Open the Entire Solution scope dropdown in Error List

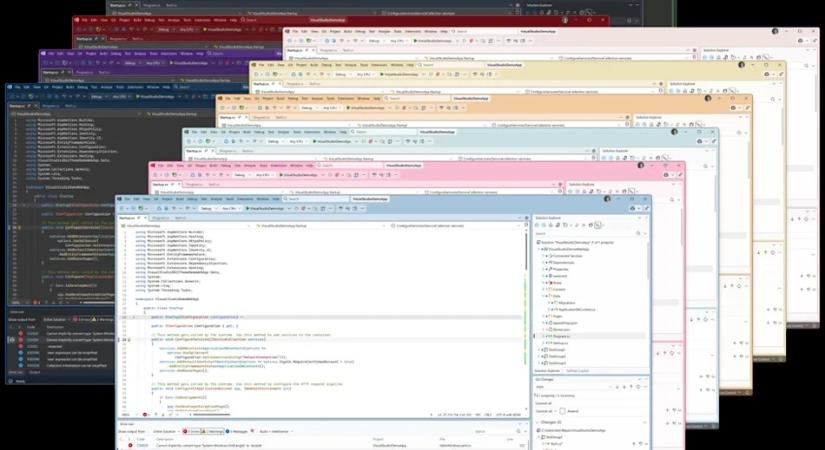166,431
